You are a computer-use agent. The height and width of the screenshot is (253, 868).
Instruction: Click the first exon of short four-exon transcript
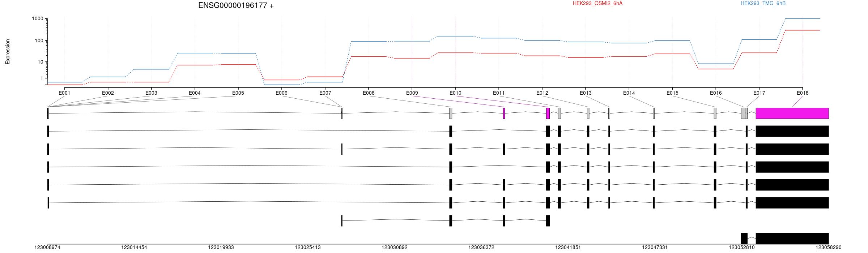point(342,220)
